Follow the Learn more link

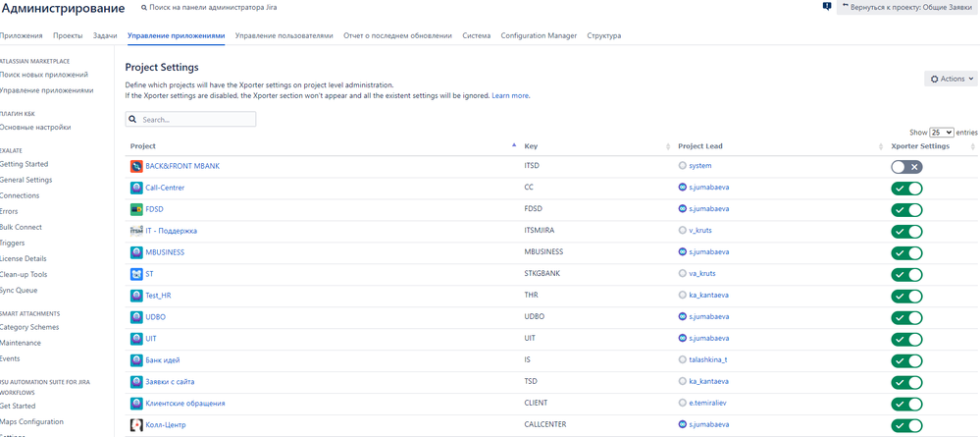point(511,96)
